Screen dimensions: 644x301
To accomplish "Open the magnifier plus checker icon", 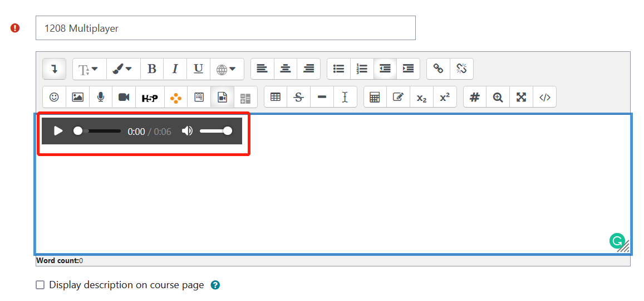I will (x=498, y=97).
